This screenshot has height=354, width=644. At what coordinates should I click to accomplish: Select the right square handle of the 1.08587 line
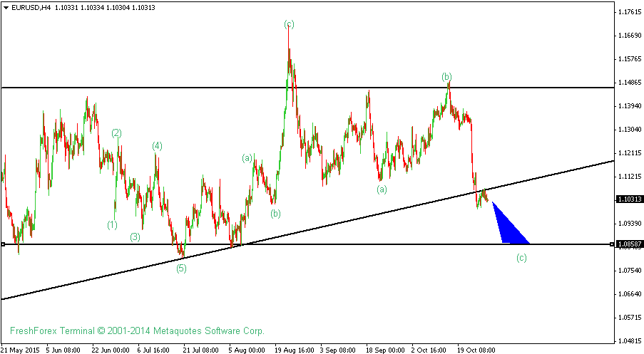click(x=612, y=244)
